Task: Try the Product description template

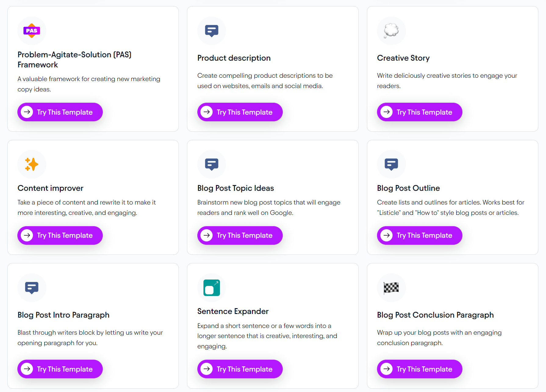Action: (240, 112)
